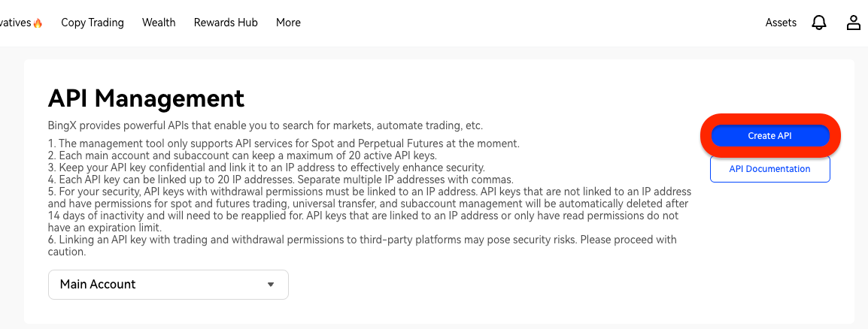Expand the More menu
Image resolution: width=868 pixels, height=329 pixels.
tap(288, 23)
